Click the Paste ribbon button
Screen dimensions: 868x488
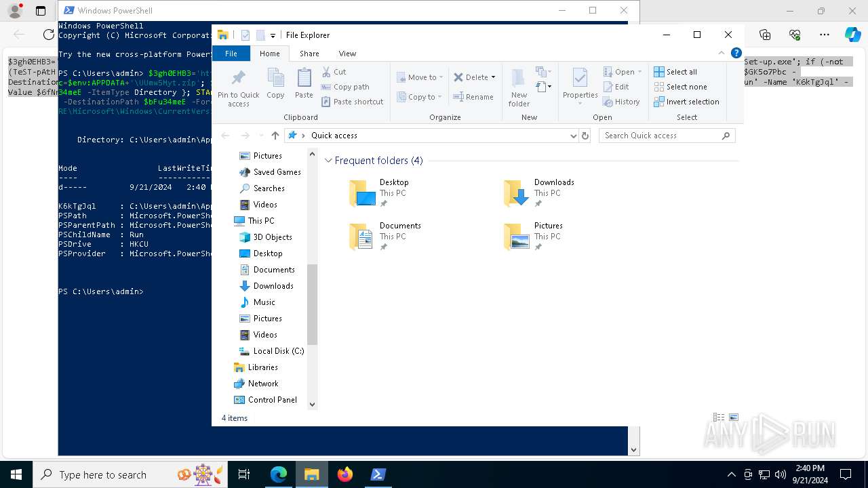pos(304,84)
